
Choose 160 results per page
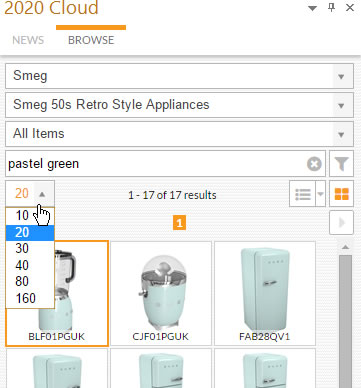tap(30, 298)
